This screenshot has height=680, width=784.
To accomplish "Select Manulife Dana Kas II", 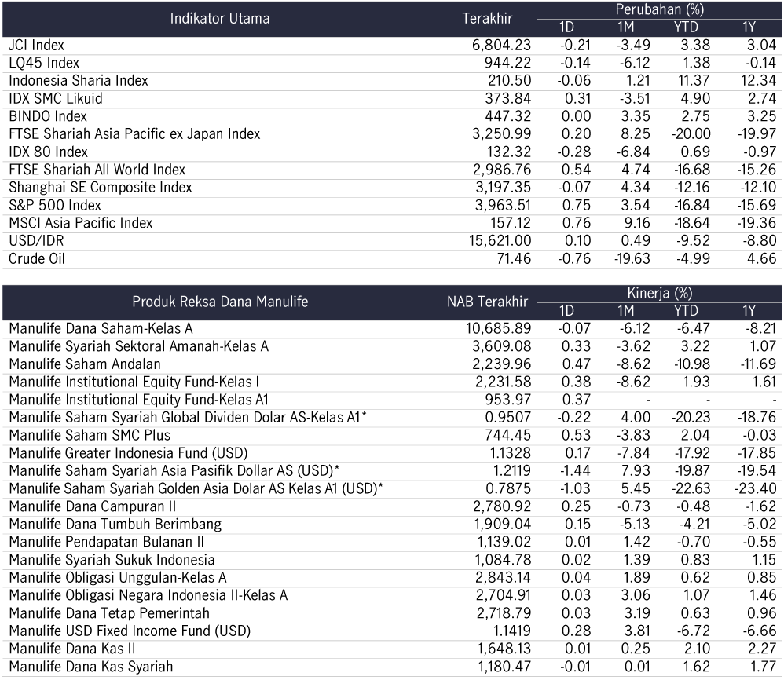I will click(x=72, y=649).
